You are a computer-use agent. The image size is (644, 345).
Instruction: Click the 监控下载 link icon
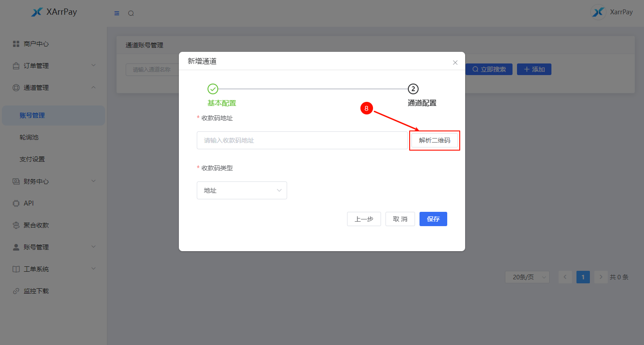(x=16, y=291)
